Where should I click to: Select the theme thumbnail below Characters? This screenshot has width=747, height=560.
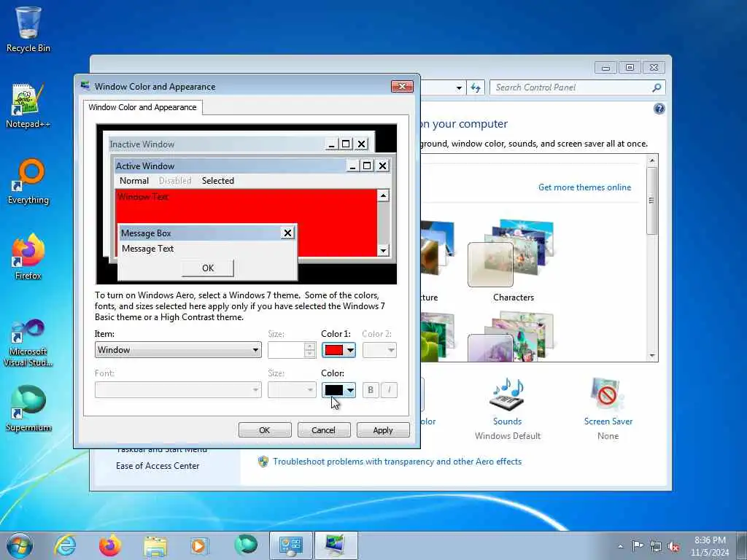point(511,336)
